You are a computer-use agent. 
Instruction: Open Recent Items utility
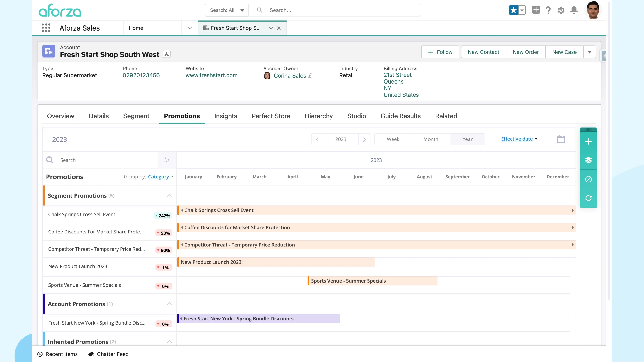point(57,354)
